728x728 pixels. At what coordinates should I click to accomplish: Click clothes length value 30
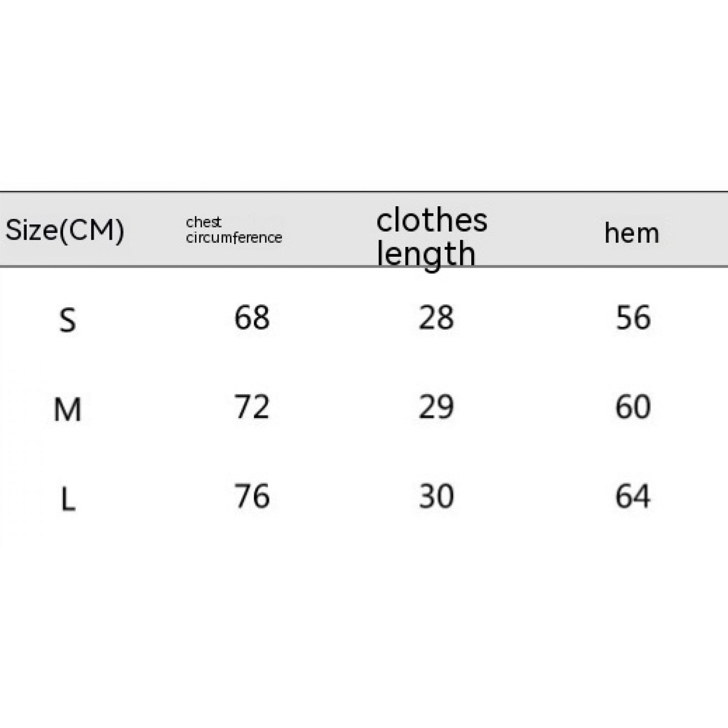coord(436,496)
